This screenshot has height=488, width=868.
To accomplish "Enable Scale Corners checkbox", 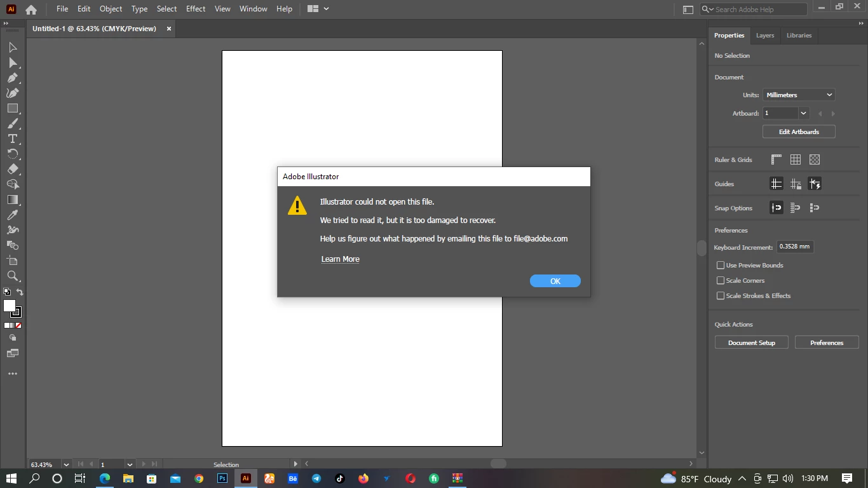I will pyautogui.click(x=721, y=280).
